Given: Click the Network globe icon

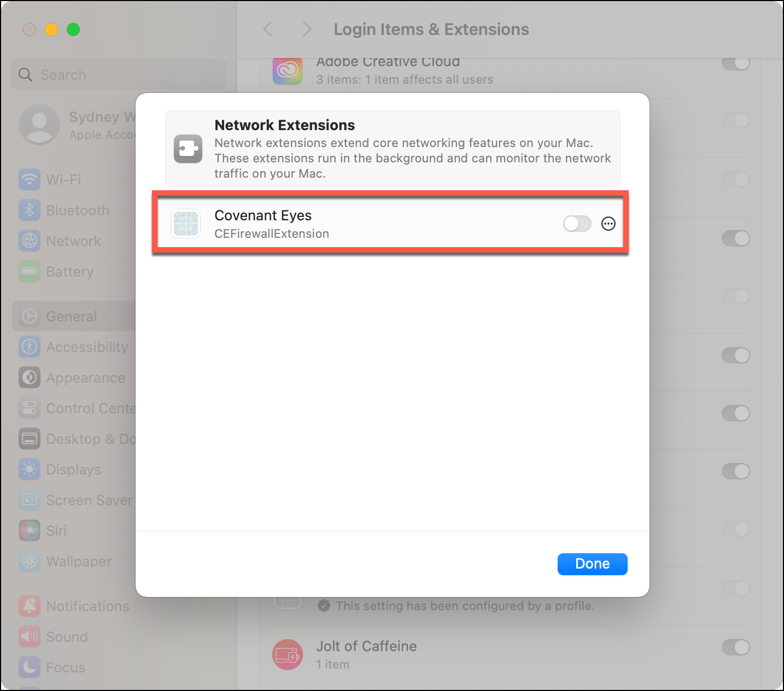Looking at the screenshot, I should pyautogui.click(x=30, y=241).
